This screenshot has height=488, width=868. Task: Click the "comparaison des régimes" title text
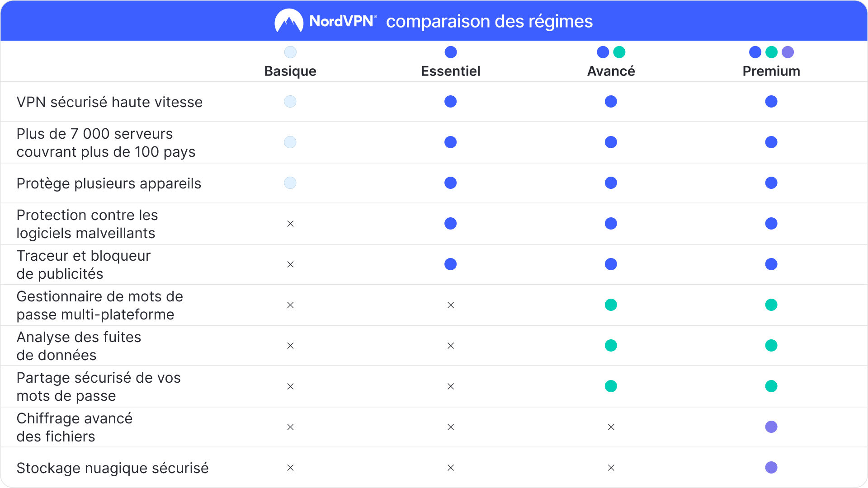(489, 21)
